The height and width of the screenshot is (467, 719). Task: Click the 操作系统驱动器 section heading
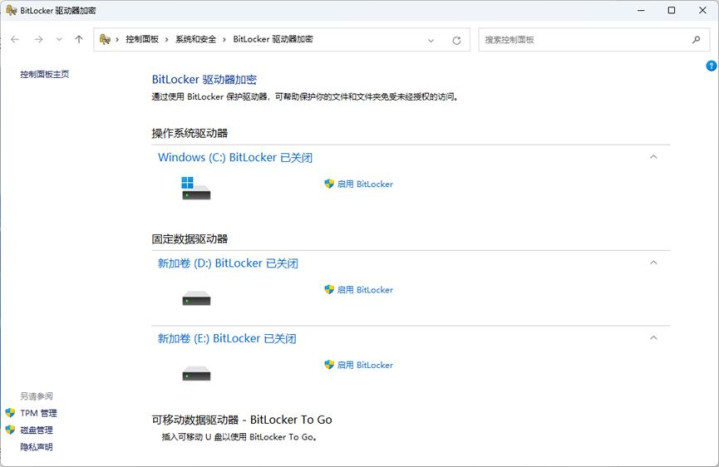(x=190, y=133)
